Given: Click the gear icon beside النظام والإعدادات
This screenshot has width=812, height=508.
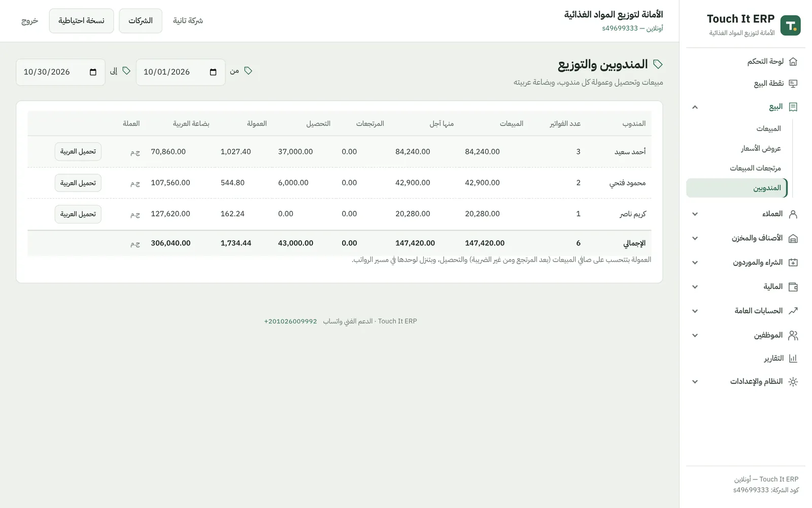Looking at the screenshot, I should 793,382.
